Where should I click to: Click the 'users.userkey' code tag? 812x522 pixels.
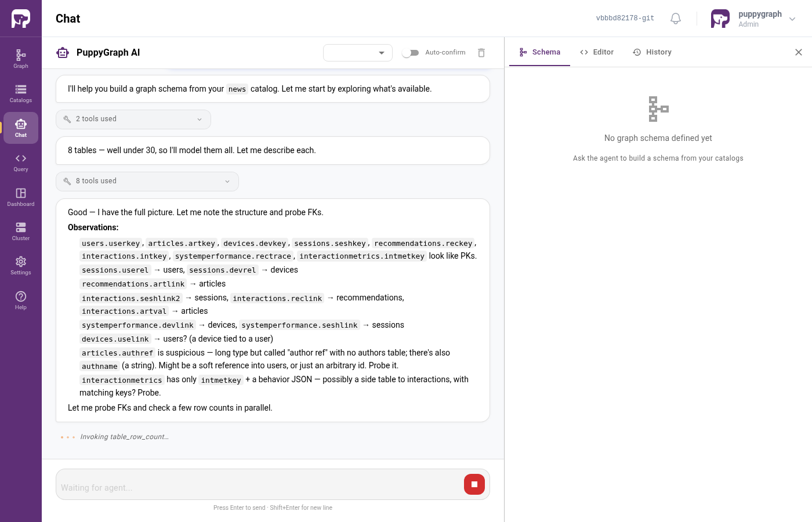[111, 244]
